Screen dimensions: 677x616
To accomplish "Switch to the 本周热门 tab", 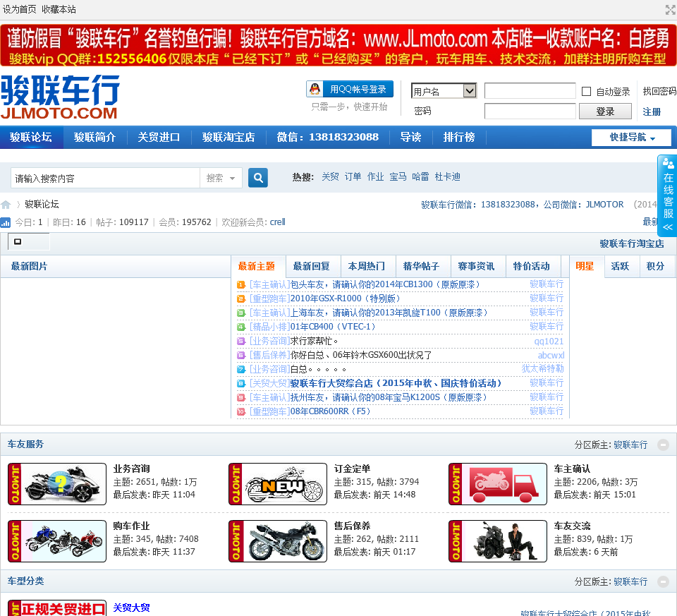I will [366, 266].
